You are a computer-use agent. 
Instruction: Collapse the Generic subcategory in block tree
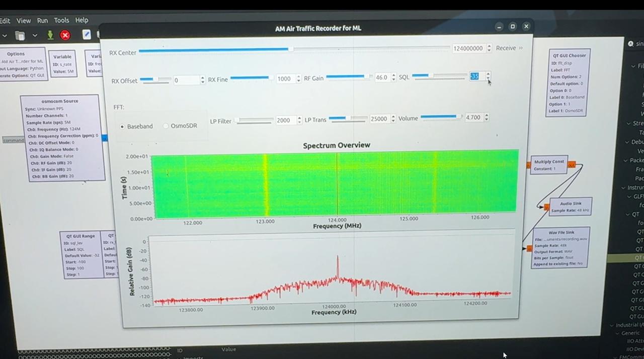(617, 333)
